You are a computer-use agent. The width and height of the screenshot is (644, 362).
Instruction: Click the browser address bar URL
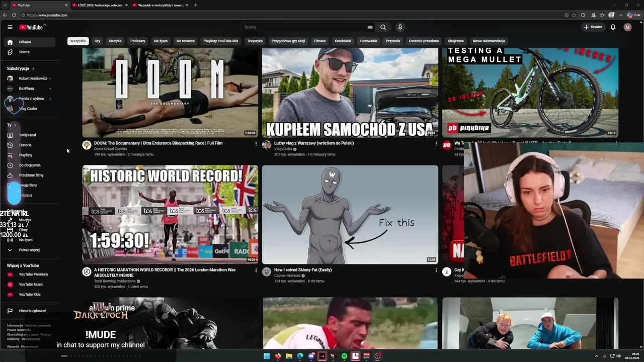pyautogui.click(x=47, y=15)
